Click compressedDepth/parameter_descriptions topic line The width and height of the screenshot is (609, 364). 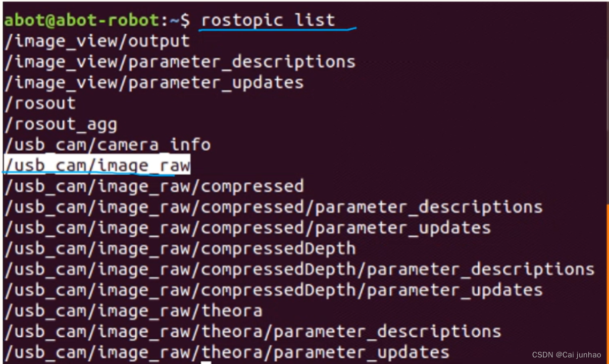(299, 269)
